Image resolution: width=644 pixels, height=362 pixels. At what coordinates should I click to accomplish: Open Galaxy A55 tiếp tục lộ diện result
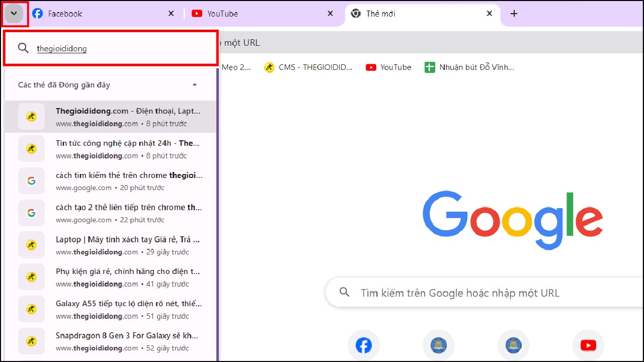[x=111, y=310]
